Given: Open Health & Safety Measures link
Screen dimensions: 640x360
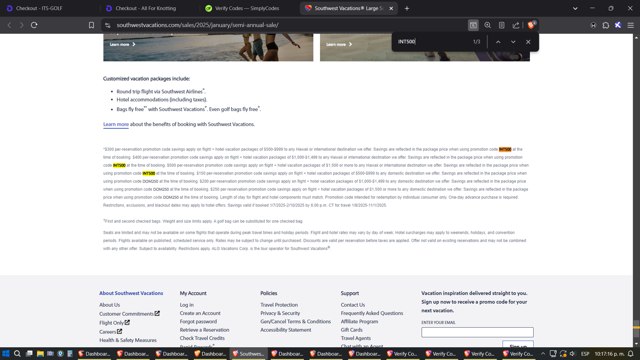Looking at the screenshot, I should 128,340.
